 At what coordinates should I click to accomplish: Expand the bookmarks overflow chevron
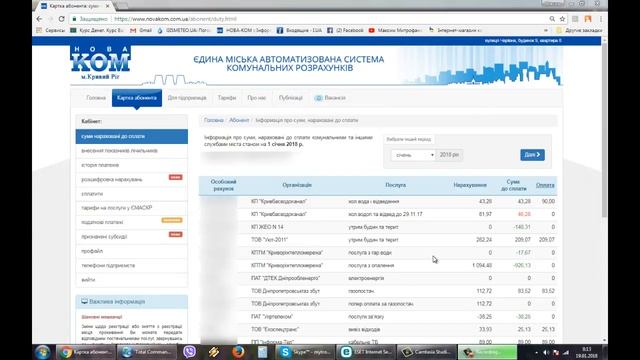[546, 30]
